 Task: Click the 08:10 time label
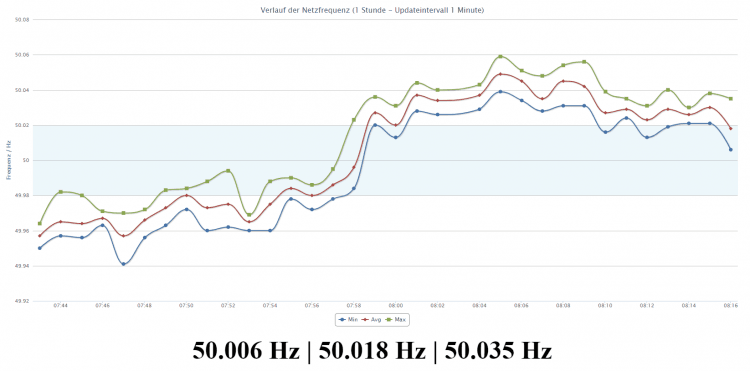(606, 305)
